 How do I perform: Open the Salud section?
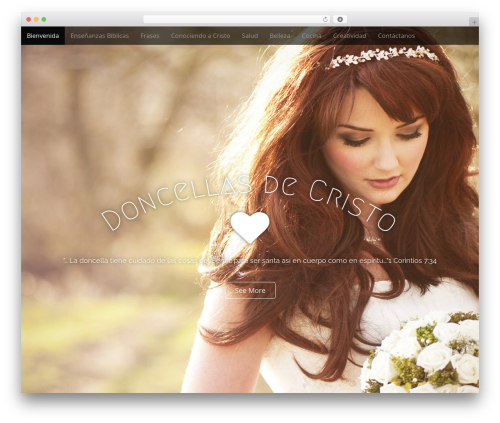250,36
